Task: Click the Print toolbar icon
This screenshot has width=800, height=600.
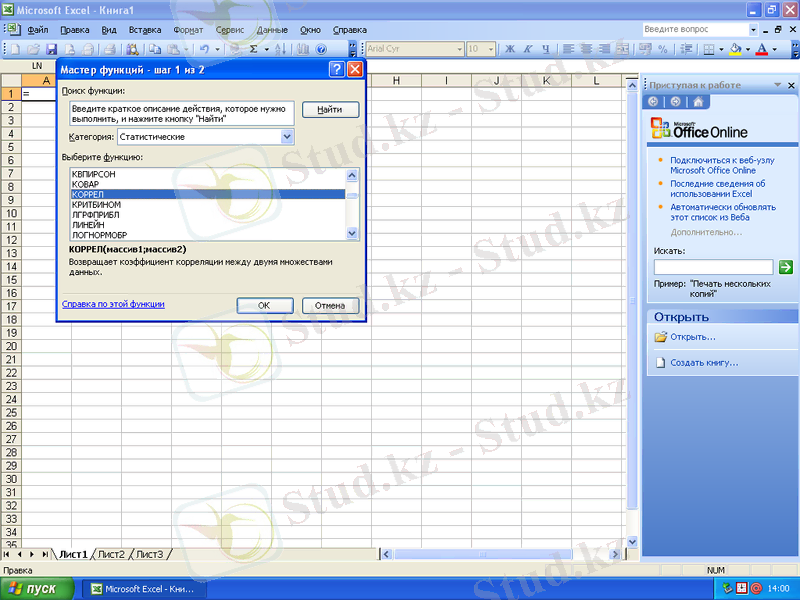Action: [110, 49]
